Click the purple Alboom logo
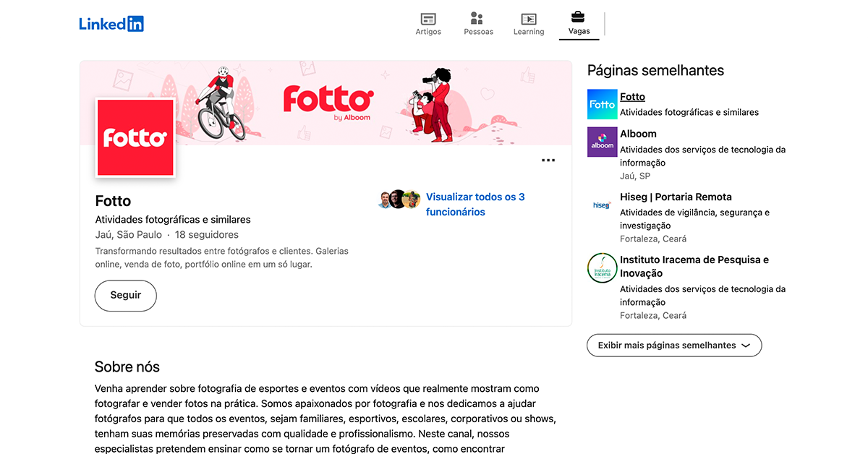The image size is (868, 454). tap(602, 142)
